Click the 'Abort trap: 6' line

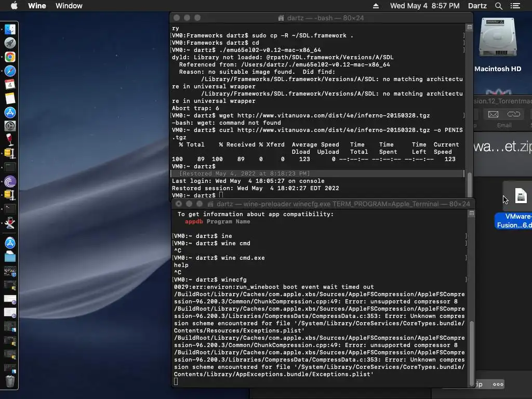tap(195, 108)
